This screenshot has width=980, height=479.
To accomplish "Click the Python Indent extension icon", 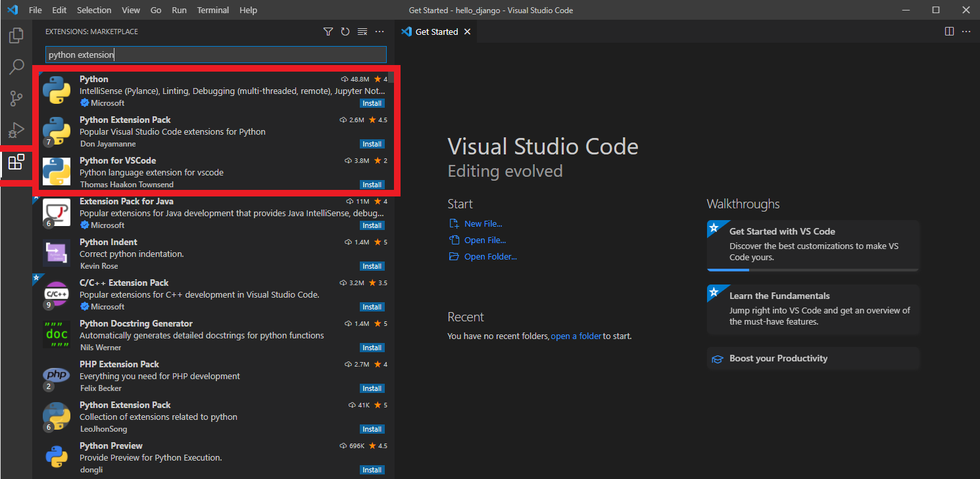I will click(57, 254).
